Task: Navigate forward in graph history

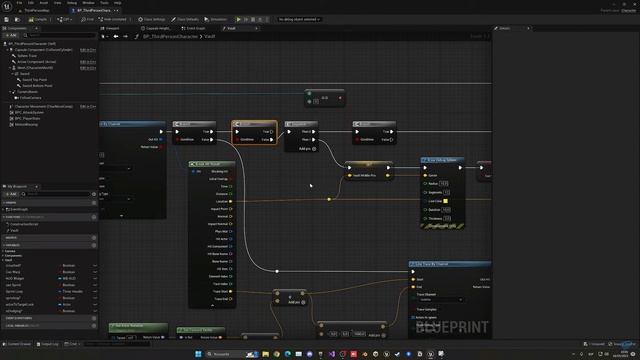Action: pos(125,36)
